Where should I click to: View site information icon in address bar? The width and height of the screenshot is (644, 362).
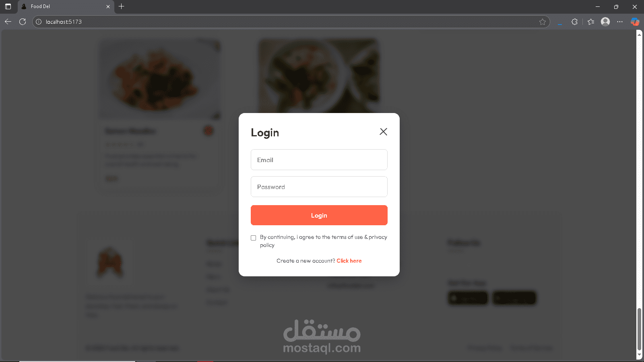[x=39, y=22]
